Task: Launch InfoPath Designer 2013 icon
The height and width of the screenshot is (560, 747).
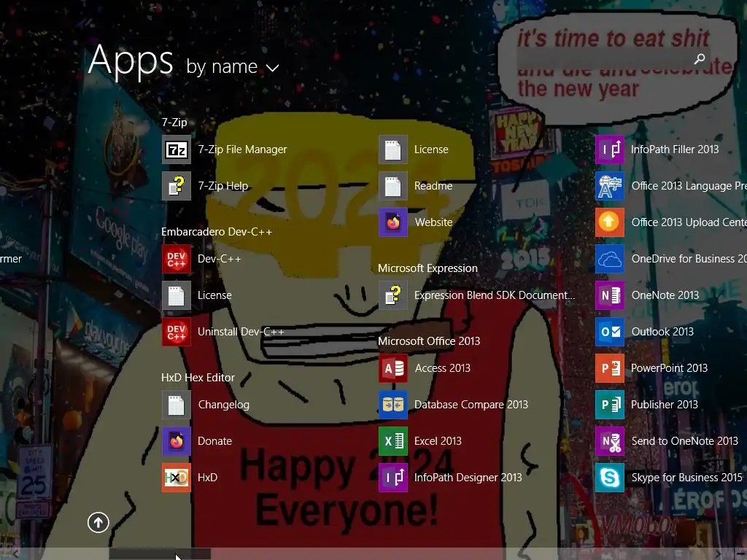Action: [393, 478]
